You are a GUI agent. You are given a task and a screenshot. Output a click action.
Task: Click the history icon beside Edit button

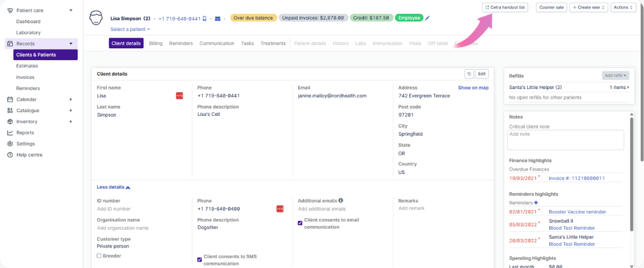tap(469, 74)
